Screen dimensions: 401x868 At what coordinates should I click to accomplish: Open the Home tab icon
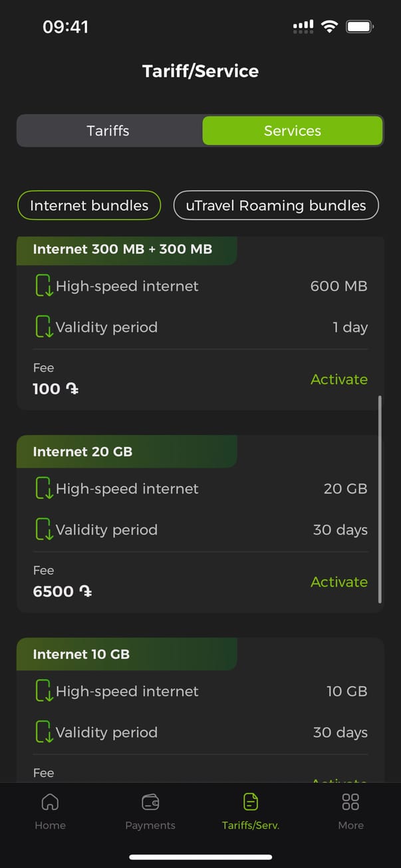[x=50, y=802]
